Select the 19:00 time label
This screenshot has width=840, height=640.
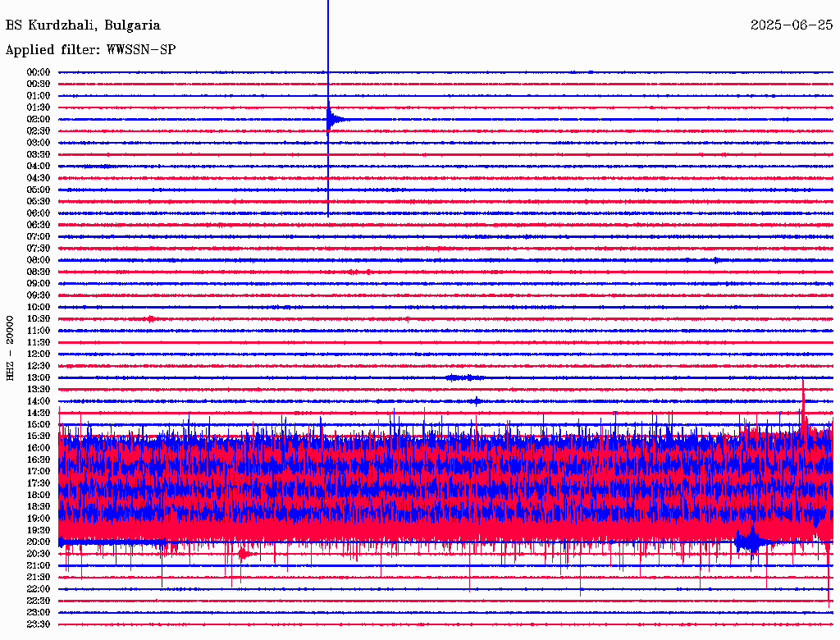[39, 519]
